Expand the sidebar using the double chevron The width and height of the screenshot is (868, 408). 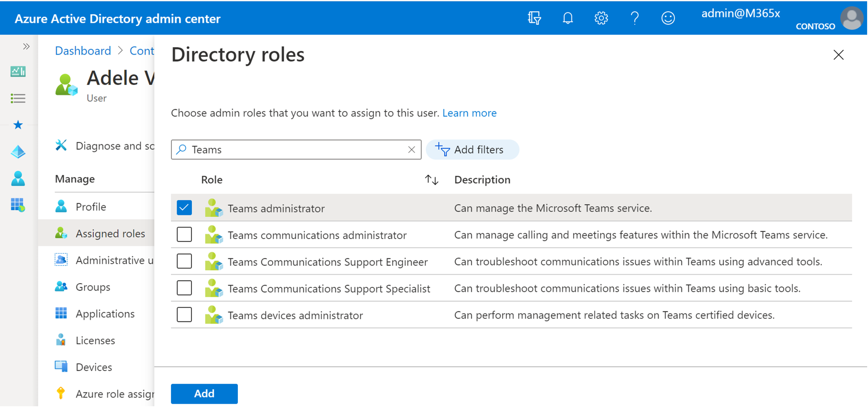pyautogui.click(x=26, y=46)
